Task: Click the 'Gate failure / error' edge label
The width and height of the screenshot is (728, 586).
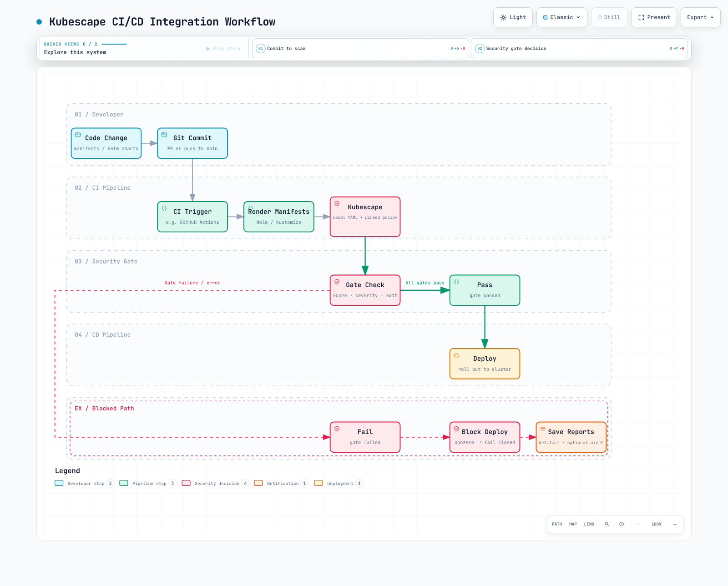Action: pos(192,283)
